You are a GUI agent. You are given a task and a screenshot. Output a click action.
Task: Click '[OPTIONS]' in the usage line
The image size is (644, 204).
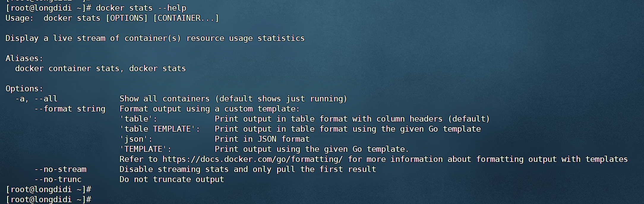pos(127,18)
